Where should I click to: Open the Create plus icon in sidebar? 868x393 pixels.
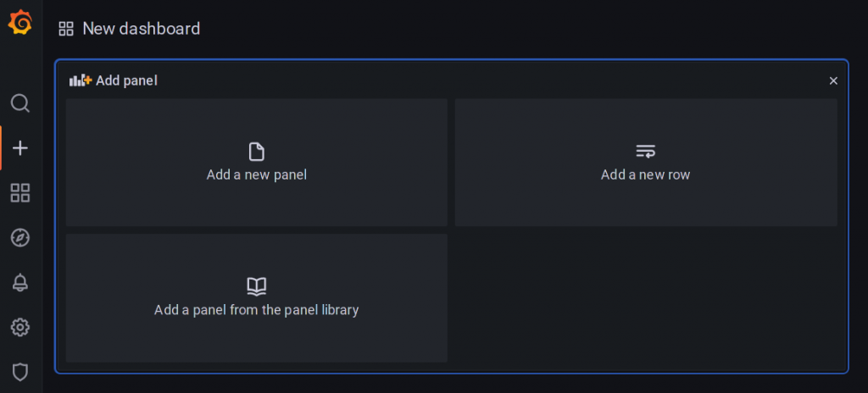pyautogui.click(x=20, y=148)
